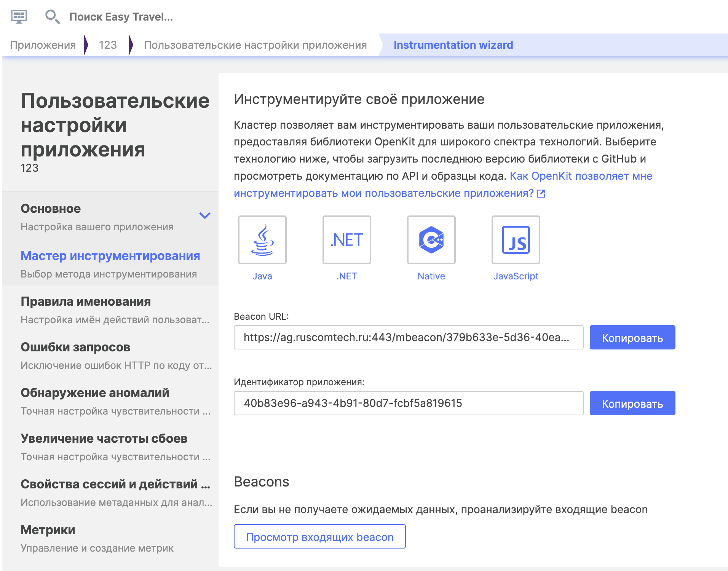The height and width of the screenshot is (571, 728).
Task: Open Правила именования settings
Action: click(85, 301)
